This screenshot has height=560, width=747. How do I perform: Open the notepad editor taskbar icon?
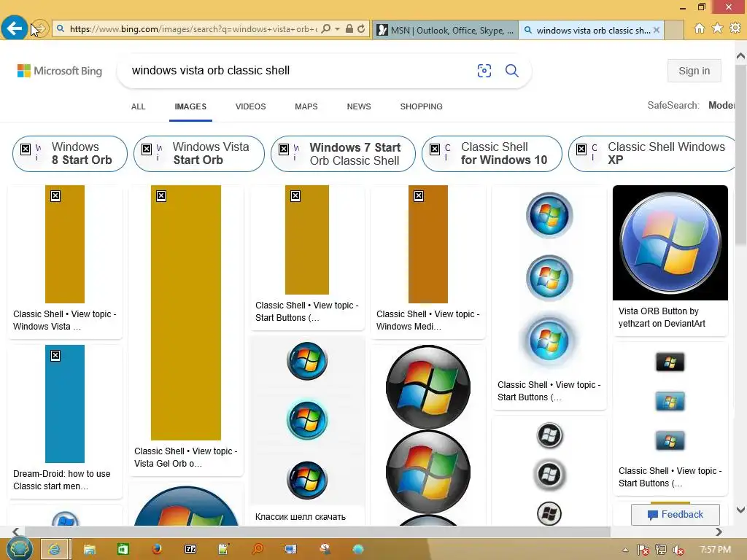[x=223, y=550]
